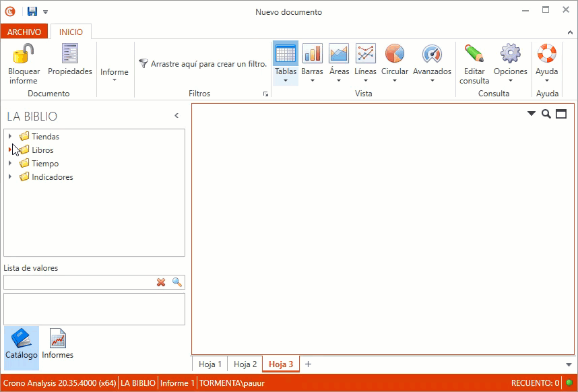Screen dimensions: 578x392
Task: Open the ARCHIVO menu tab
Action: (24, 32)
